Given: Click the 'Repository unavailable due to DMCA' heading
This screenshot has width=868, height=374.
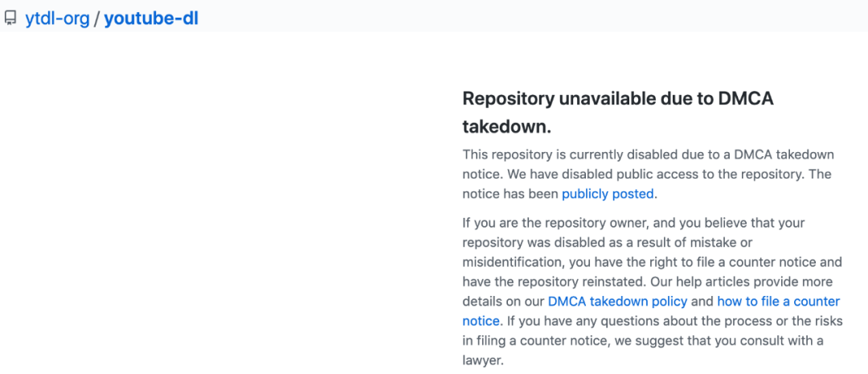Looking at the screenshot, I should click(x=617, y=99).
